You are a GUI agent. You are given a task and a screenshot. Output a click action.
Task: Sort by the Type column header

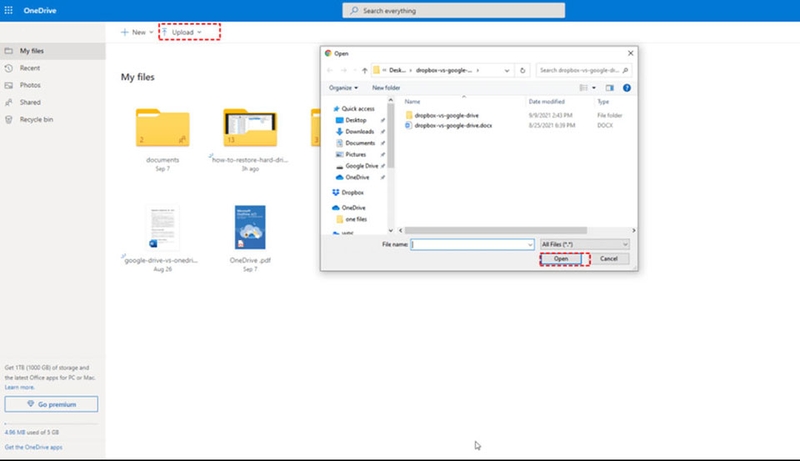click(x=603, y=101)
